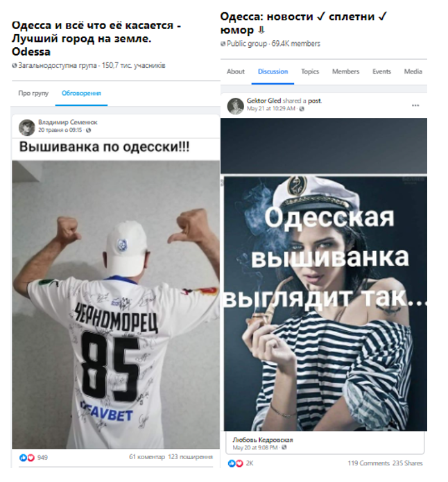Click the like reaction icon beside 949
Viewport: 448px width, 482px height.
[x=23, y=458]
